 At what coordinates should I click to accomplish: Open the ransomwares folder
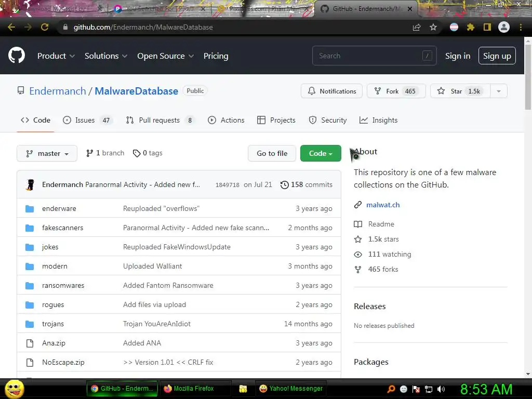(x=63, y=286)
